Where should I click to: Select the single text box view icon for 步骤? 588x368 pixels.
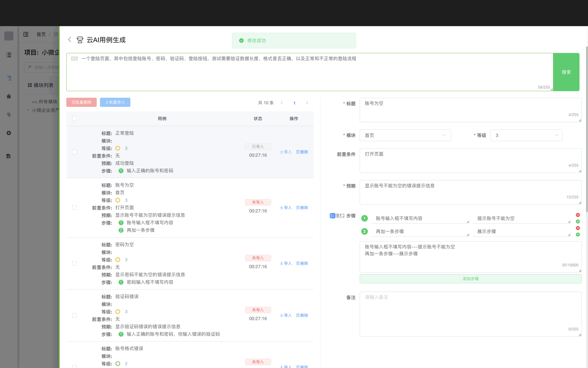pyautogui.click(x=342, y=216)
